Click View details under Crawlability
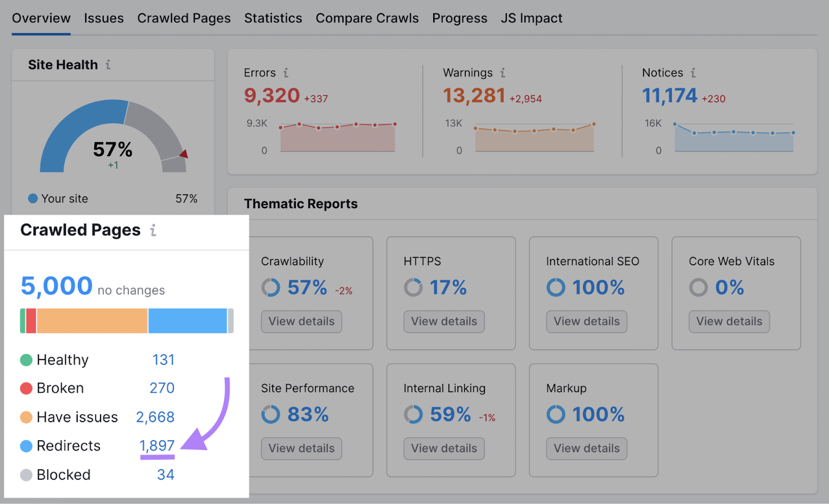The image size is (829, 504). click(301, 321)
